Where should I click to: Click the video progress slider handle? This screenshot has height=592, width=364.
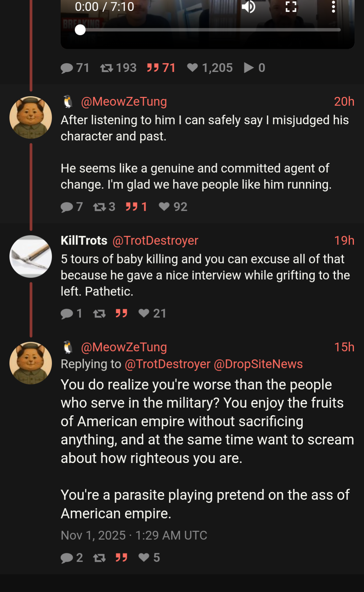(80, 30)
